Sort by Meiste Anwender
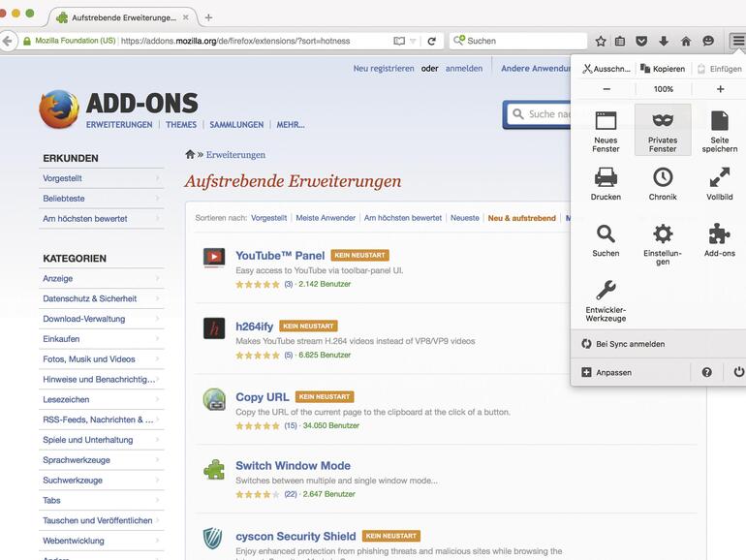 click(326, 218)
